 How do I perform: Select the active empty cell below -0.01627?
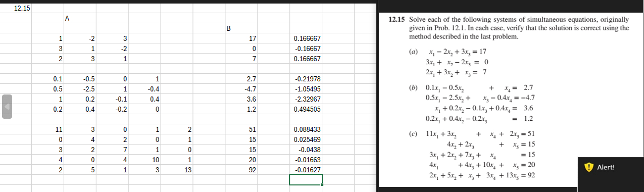coord(306,179)
